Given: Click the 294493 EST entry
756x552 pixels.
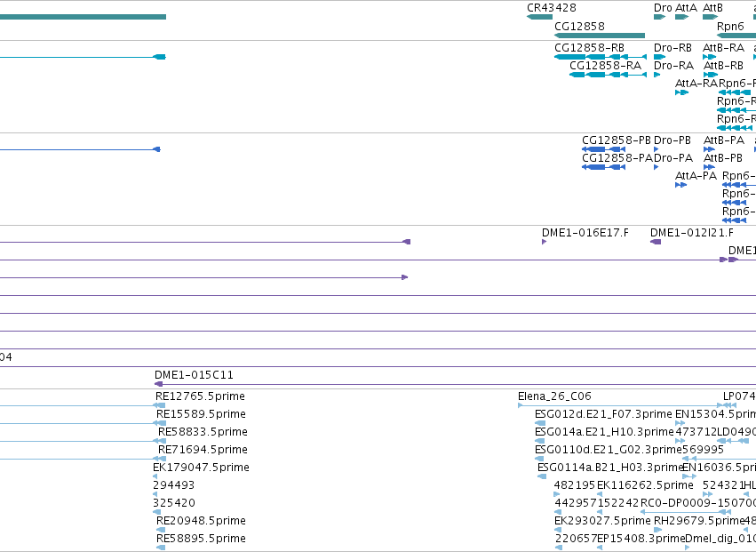Looking at the screenshot, I should point(155,494).
